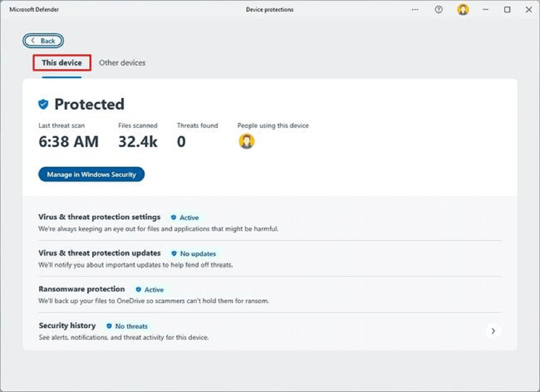Click shield icon beside No updates status

[x=174, y=253]
